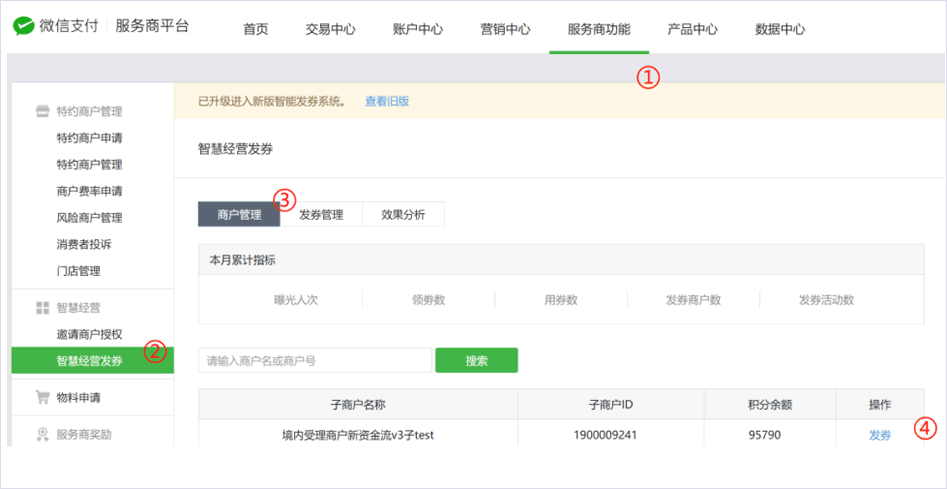Switch to the 效果分析 tab
Image resolution: width=947 pixels, height=489 pixels.
click(403, 214)
